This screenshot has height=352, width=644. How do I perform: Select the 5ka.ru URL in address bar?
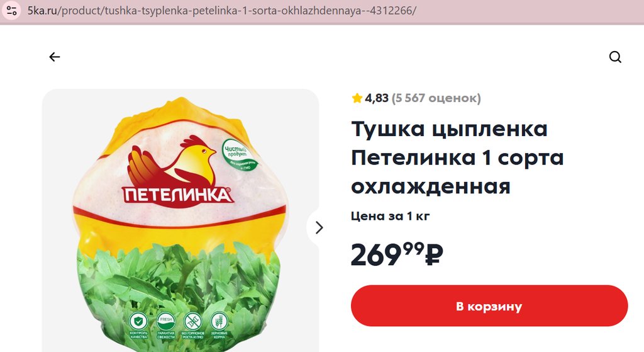click(x=222, y=10)
